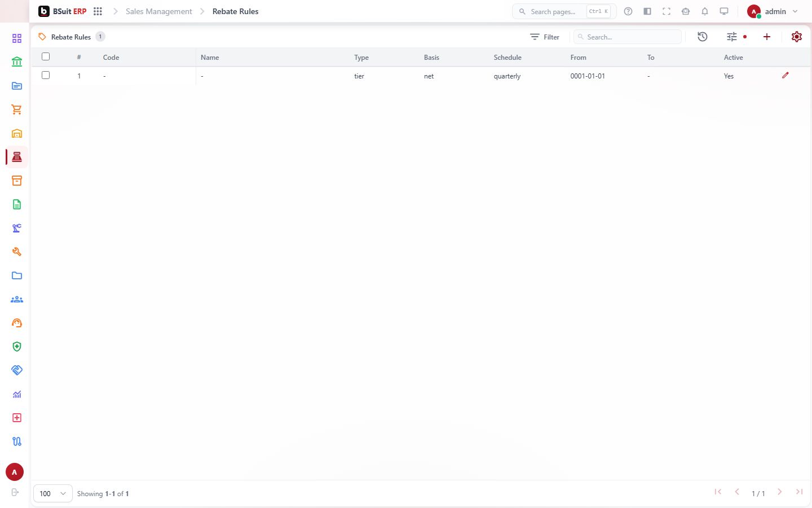
Task: Select the active cash register sales icon
Action: 17,157
